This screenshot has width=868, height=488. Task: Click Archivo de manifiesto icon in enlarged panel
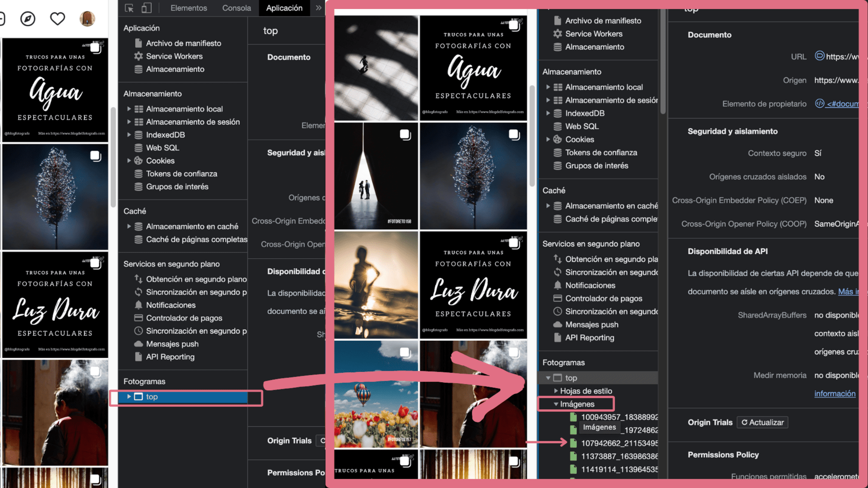pyautogui.click(x=557, y=20)
